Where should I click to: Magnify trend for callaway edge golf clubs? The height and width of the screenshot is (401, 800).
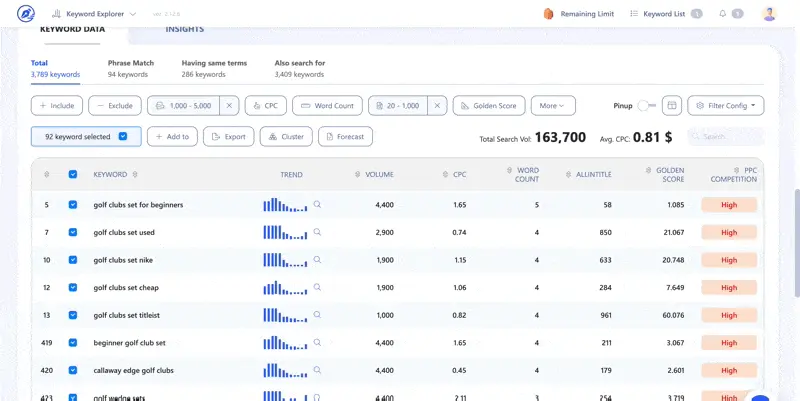(x=317, y=369)
